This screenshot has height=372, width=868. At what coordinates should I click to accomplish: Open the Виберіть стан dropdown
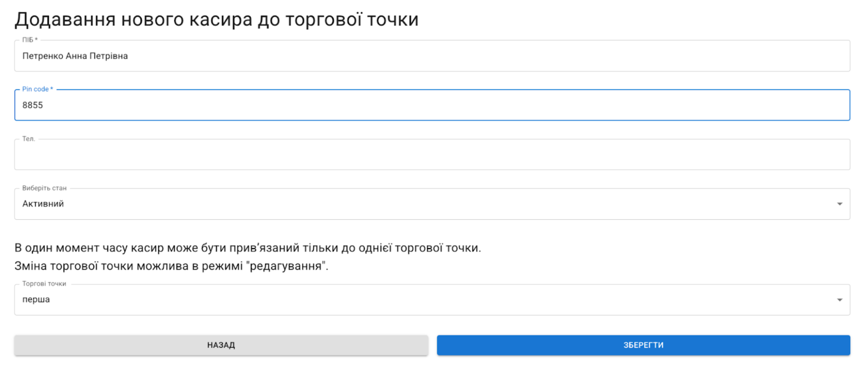pos(432,204)
